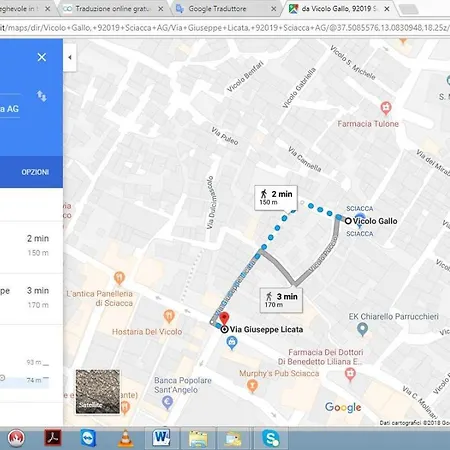This screenshot has height=450, width=450.
Task: Click the blue pin below Via Giuseppe Licata
Action: point(232,343)
